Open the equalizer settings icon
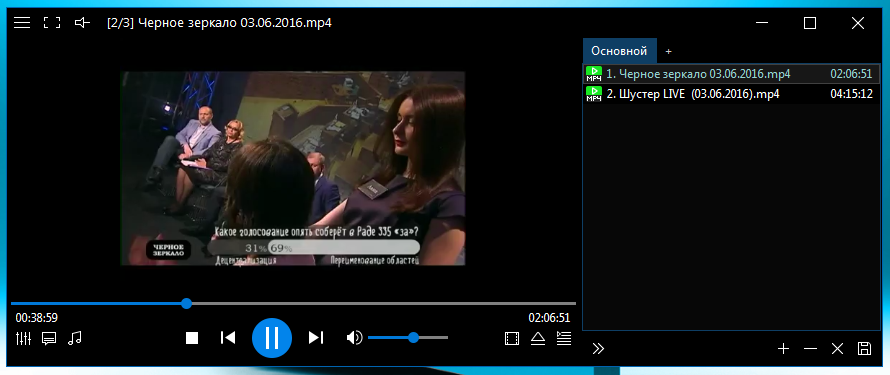Image resolution: width=890 pixels, height=375 pixels. pyautogui.click(x=23, y=339)
